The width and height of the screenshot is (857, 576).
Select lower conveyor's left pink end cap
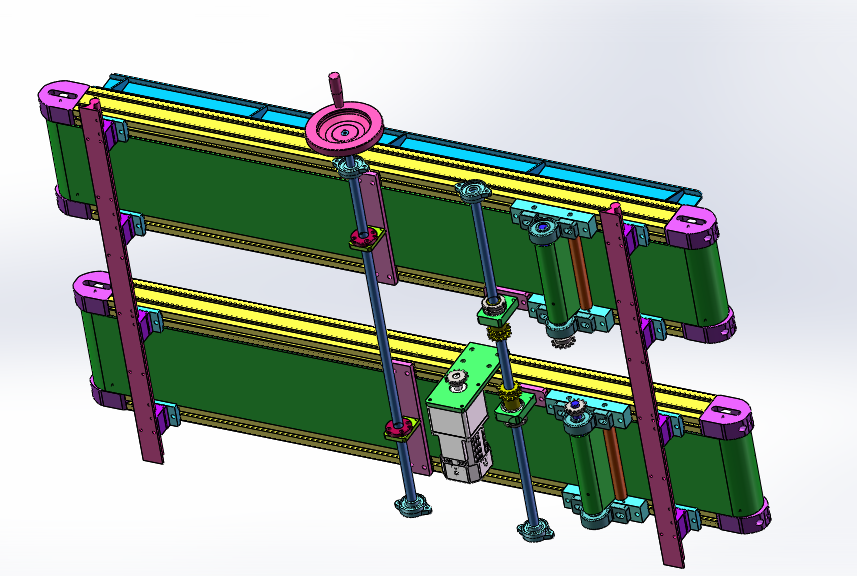pyautogui.click(x=94, y=293)
